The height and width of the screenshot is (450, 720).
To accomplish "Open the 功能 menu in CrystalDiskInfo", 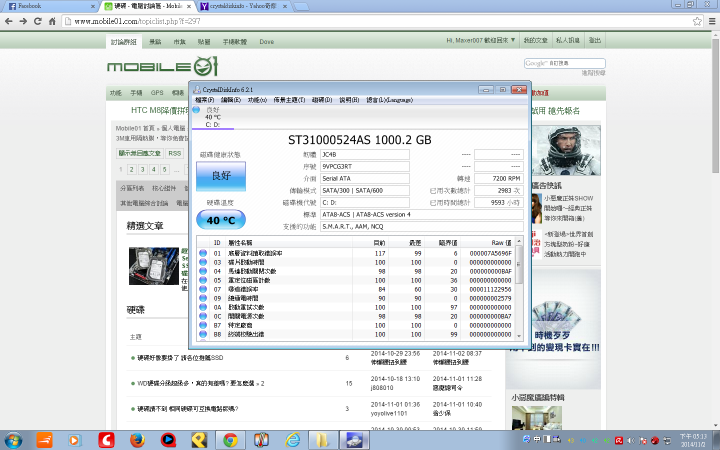I will (257, 100).
